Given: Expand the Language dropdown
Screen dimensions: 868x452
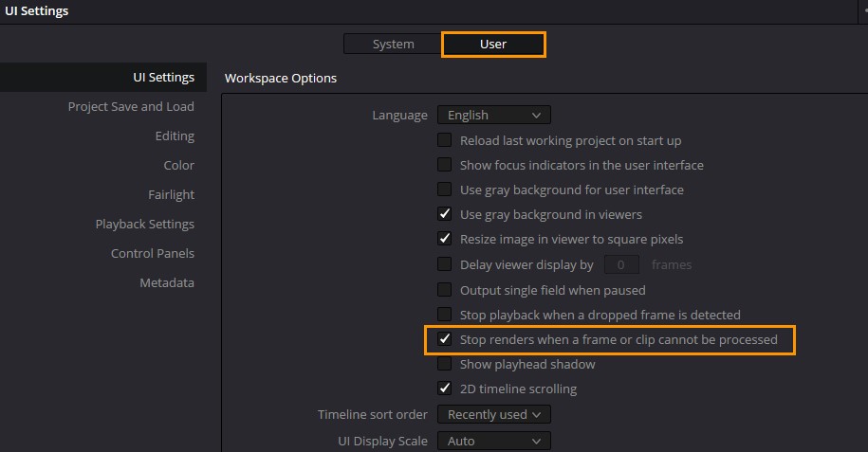Looking at the screenshot, I should pyautogui.click(x=493, y=115).
